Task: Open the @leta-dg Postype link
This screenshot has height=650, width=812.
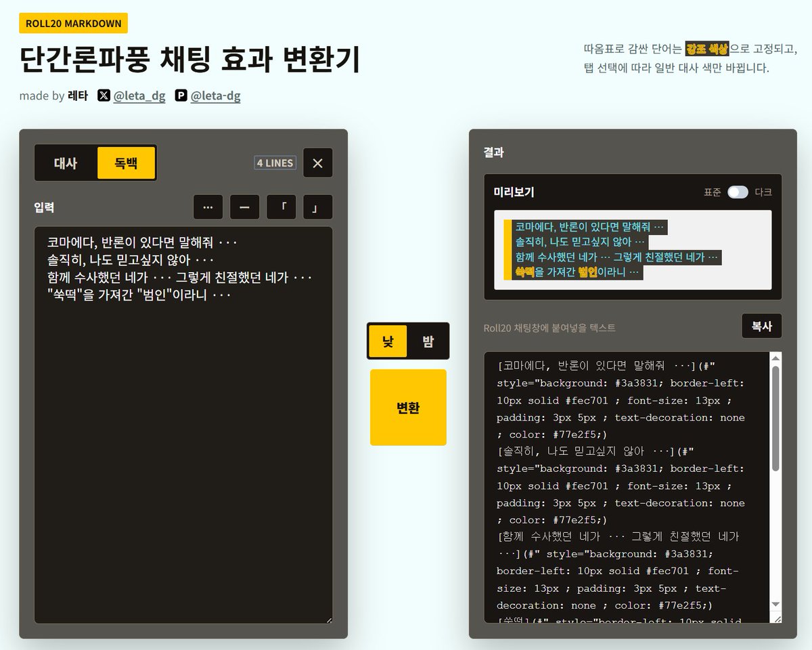Action: coord(215,95)
